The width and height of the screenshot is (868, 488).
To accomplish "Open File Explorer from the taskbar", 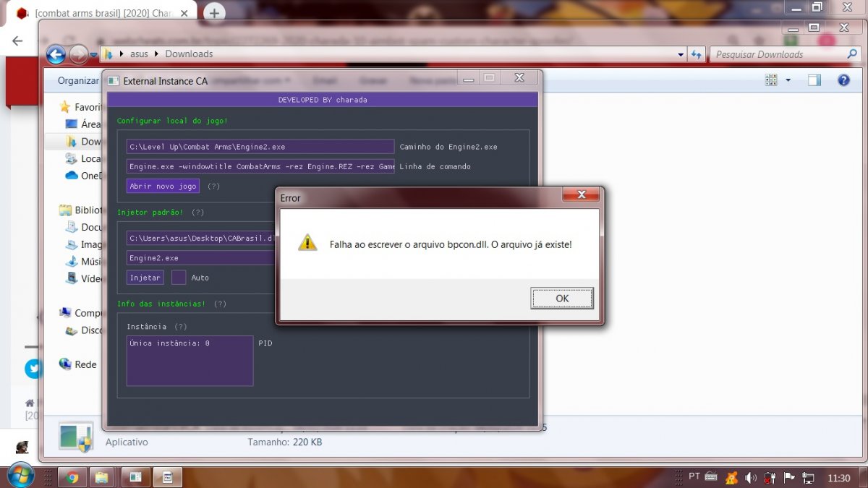I will click(x=101, y=477).
